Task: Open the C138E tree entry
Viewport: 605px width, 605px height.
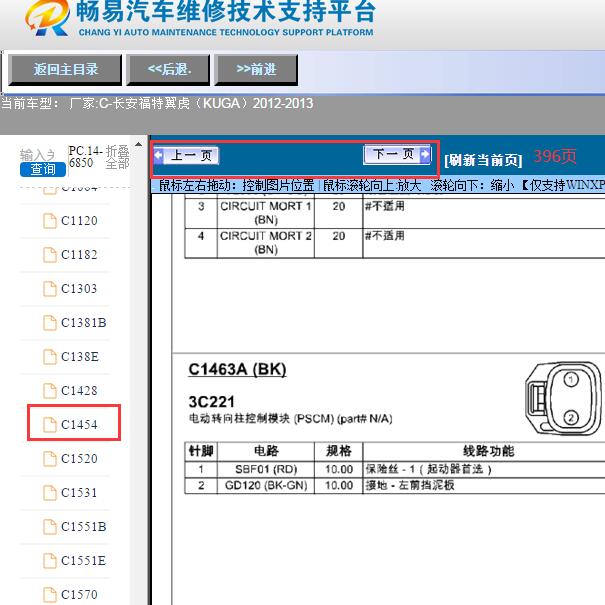Action: tap(80, 357)
